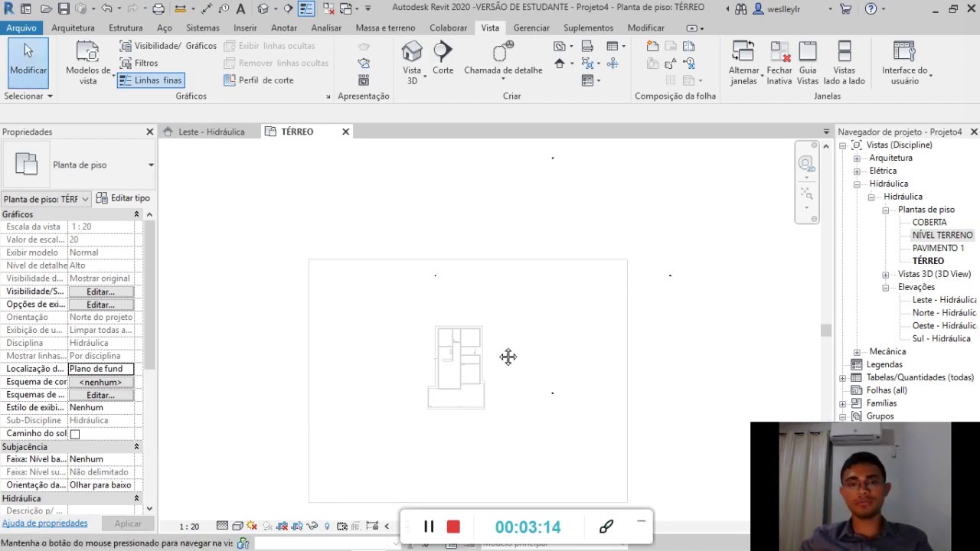Open Leste - Hidráulica elevation in browser
The width and height of the screenshot is (980, 551).
pos(945,300)
